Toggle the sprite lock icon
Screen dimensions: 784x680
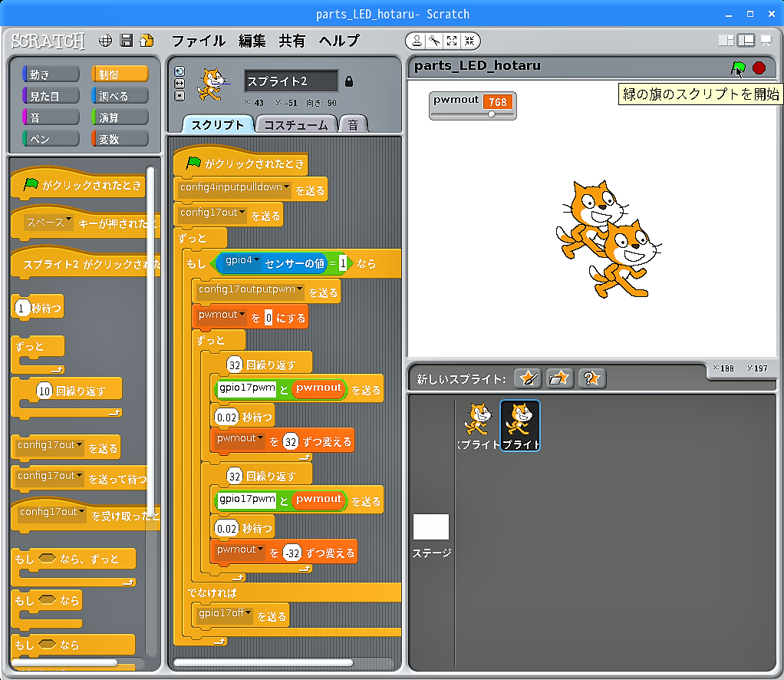349,81
